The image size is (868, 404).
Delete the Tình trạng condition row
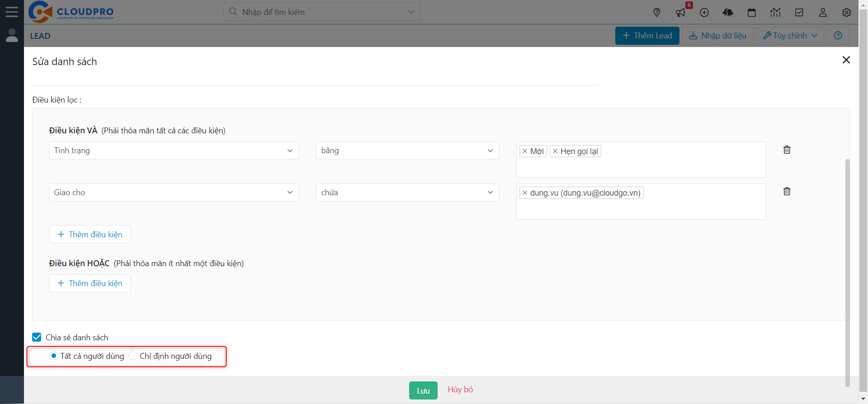tap(787, 150)
